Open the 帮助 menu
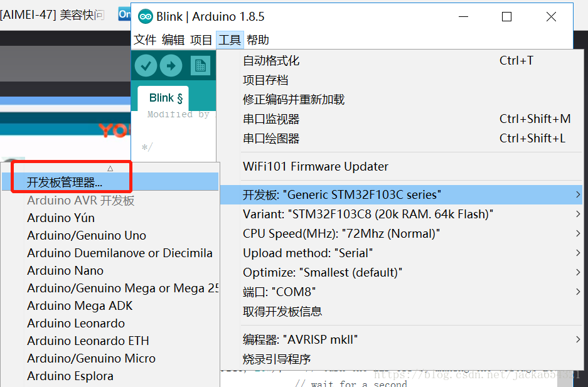 click(x=258, y=40)
